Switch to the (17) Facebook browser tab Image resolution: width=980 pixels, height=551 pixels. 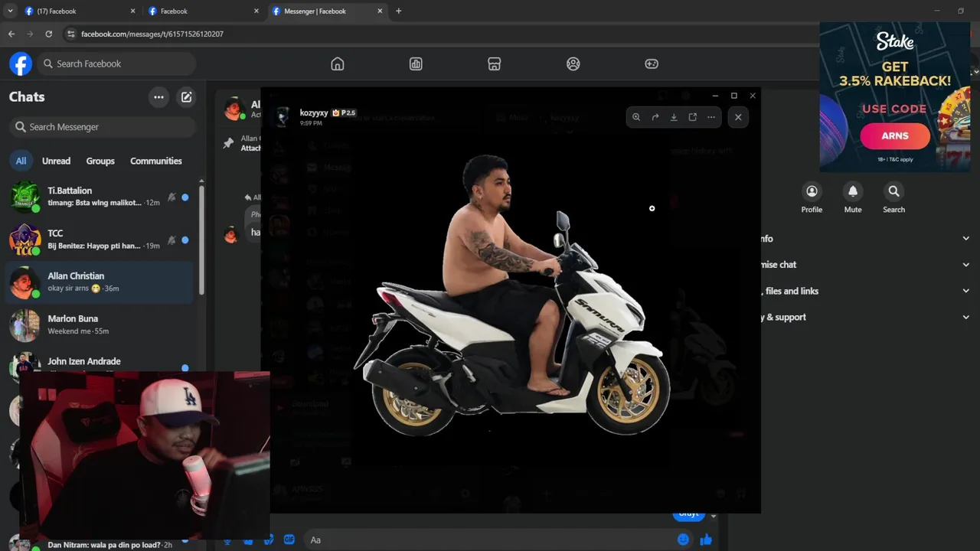80,11
